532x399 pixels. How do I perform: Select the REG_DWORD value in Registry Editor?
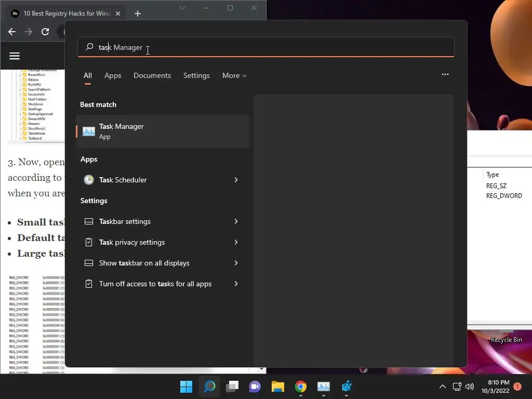[x=504, y=196]
